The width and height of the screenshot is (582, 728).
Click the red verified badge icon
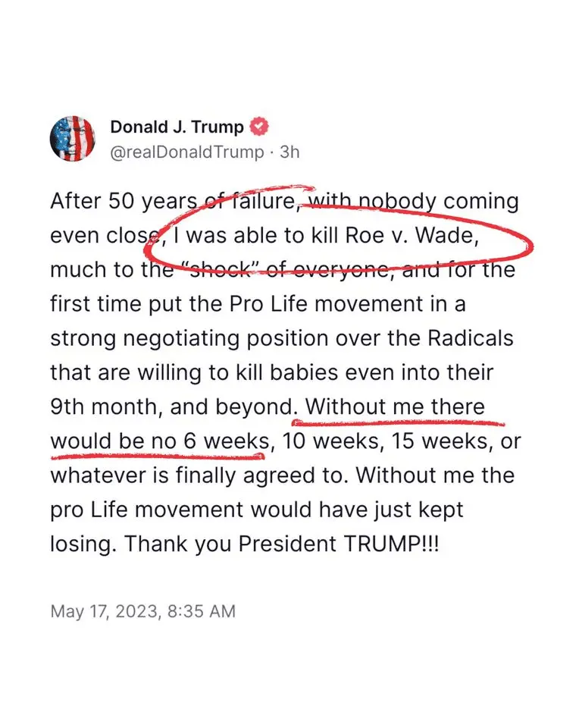point(259,127)
